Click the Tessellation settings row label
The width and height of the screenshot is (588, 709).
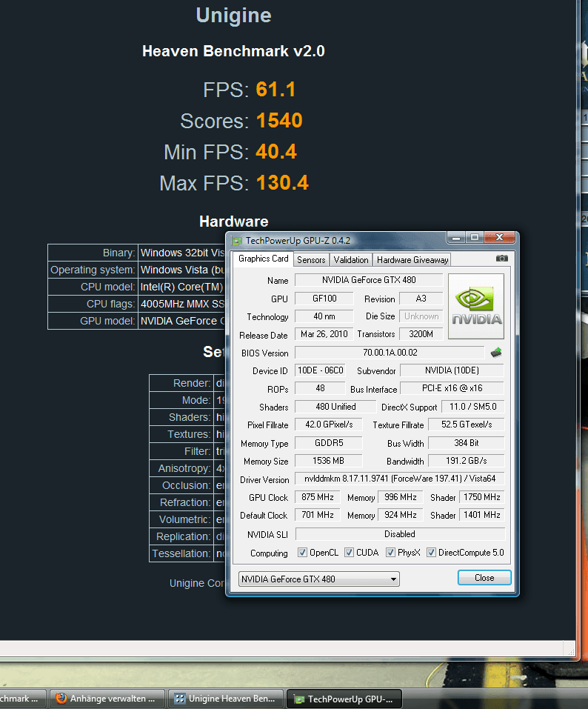(181, 553)
